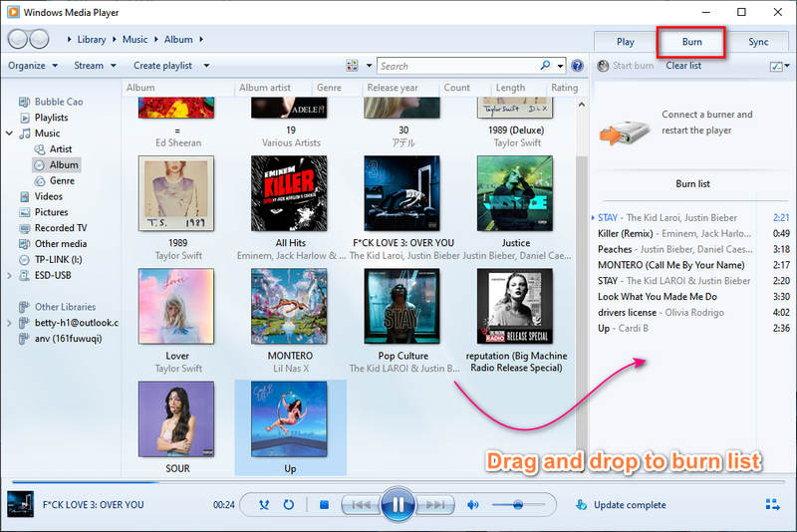The height and width of the screenshot is (532, 797).
Task: Toggle repeat in playback controls
Action: [289, 504]
